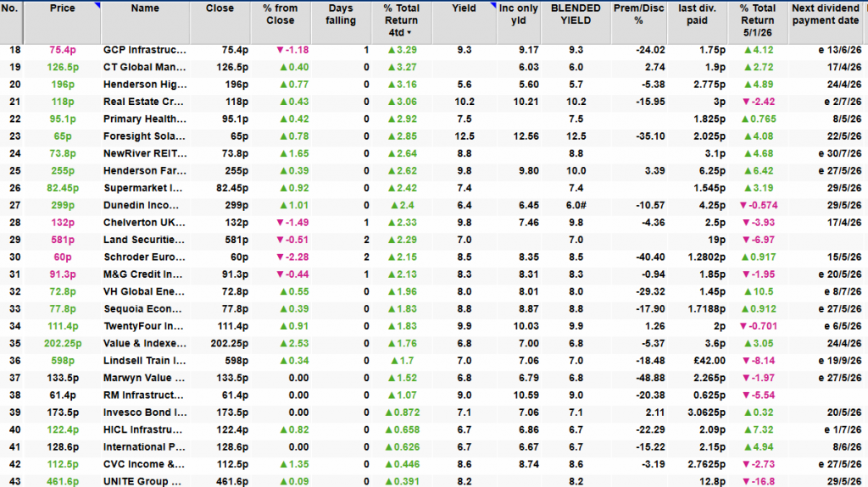Click red down arrow beside -2.28 for Schroder Euro

[x=281, y=257]
